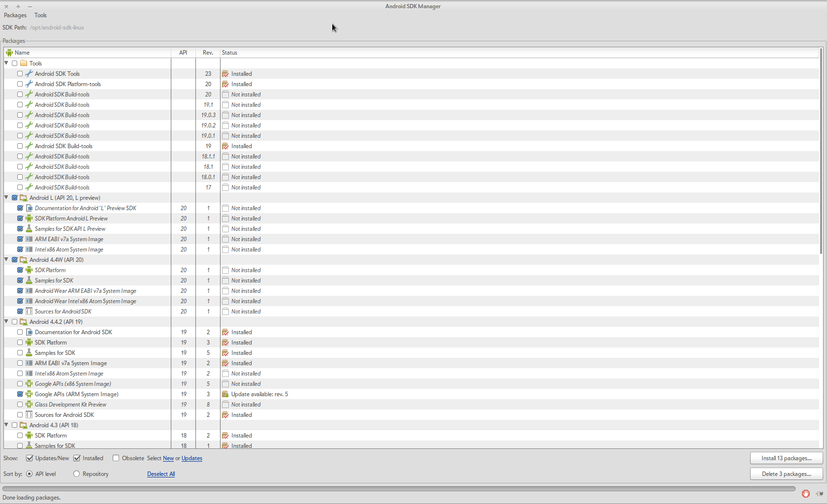Click the flask icon beside Samples for SDK API L Preview
Viewport: 827px width, 504px height.
(x=29, y=229)
